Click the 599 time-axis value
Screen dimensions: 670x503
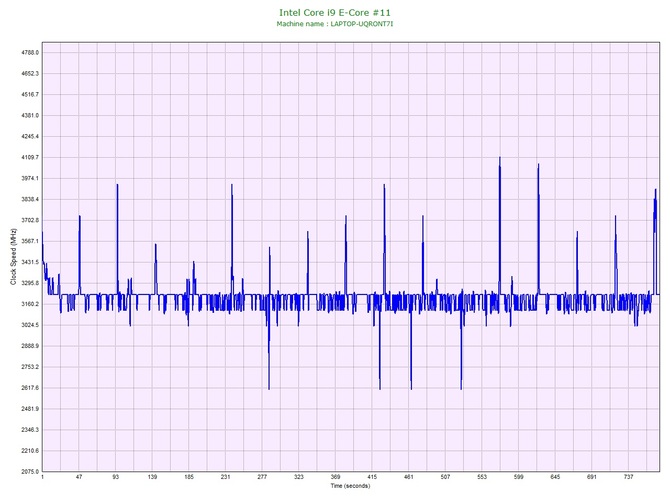[x=519, y=477]
